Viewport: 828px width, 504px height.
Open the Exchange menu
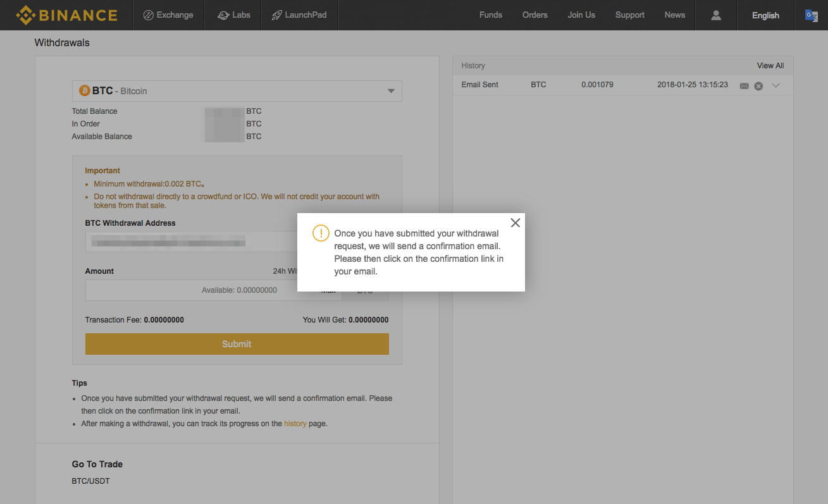(x=168, y=15)
